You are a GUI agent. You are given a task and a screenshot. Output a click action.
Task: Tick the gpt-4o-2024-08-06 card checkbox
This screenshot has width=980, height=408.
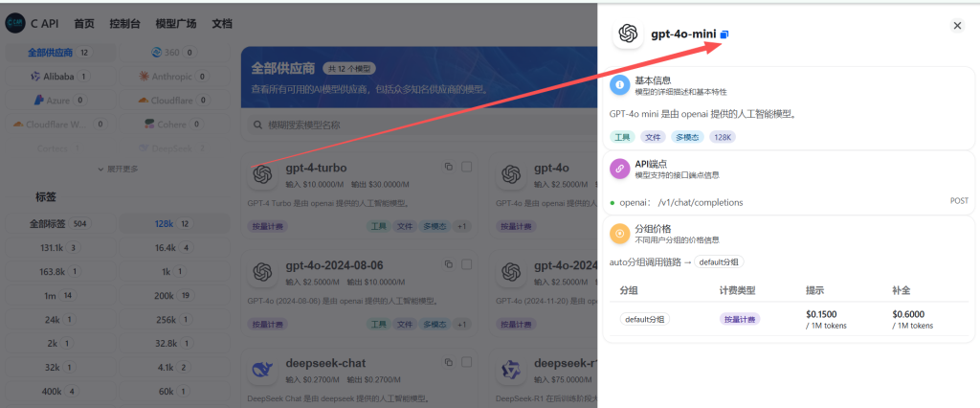coord(466,264)
